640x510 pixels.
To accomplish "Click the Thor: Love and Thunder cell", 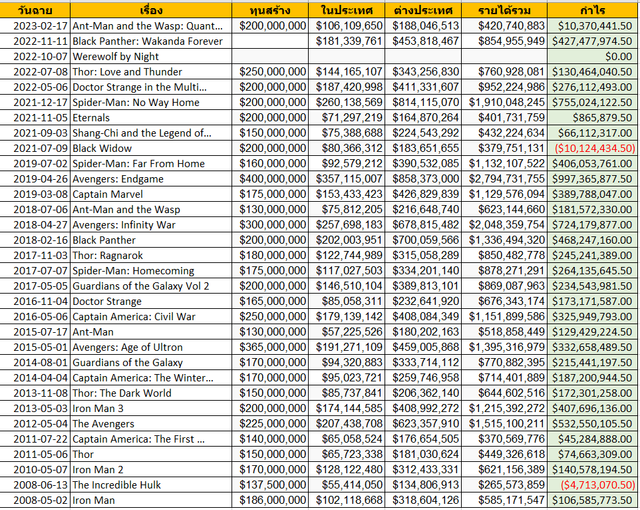I will pyautogui.click(x=151, y=72).
